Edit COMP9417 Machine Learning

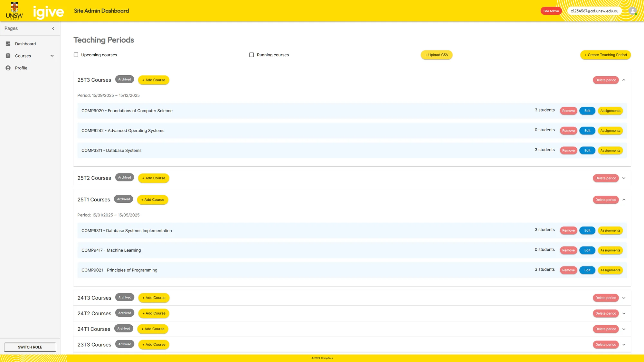587,250
